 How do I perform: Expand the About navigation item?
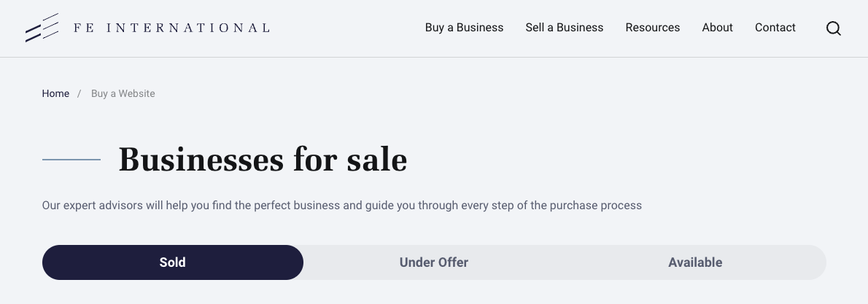click(x=717, y=28)
